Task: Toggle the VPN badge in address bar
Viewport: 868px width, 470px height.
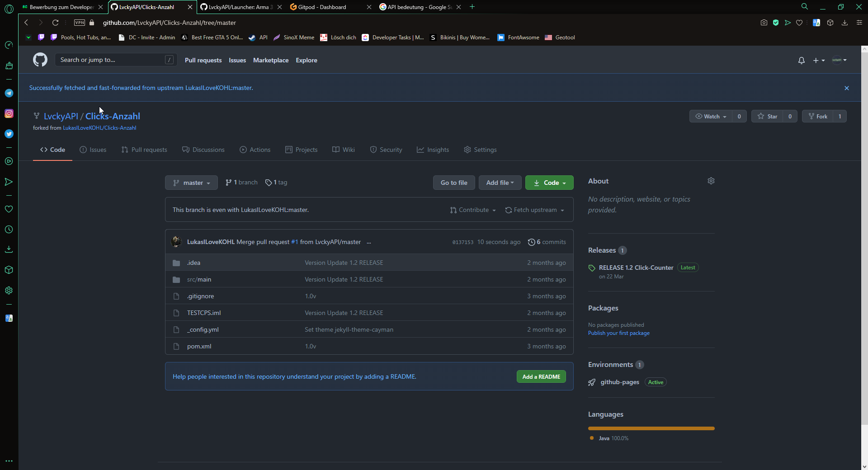Action: pyautogui.click(x=80, y=23)
